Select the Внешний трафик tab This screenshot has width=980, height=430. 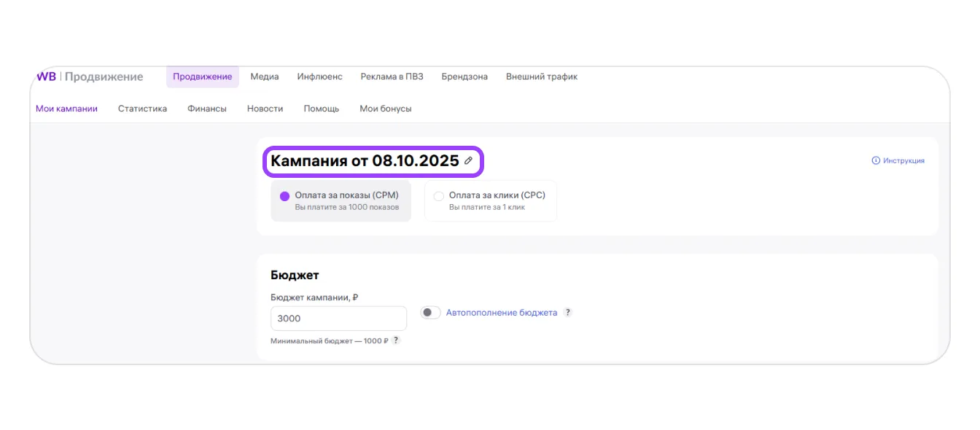click(541, 77)
